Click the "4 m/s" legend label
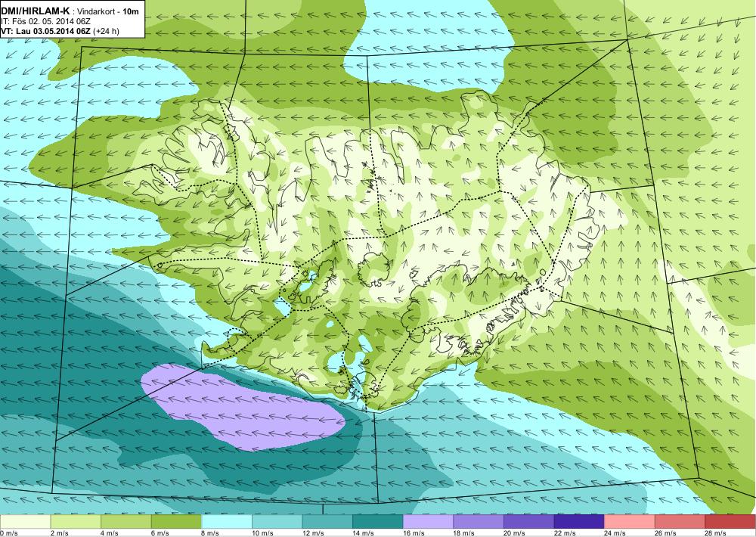 110,533
